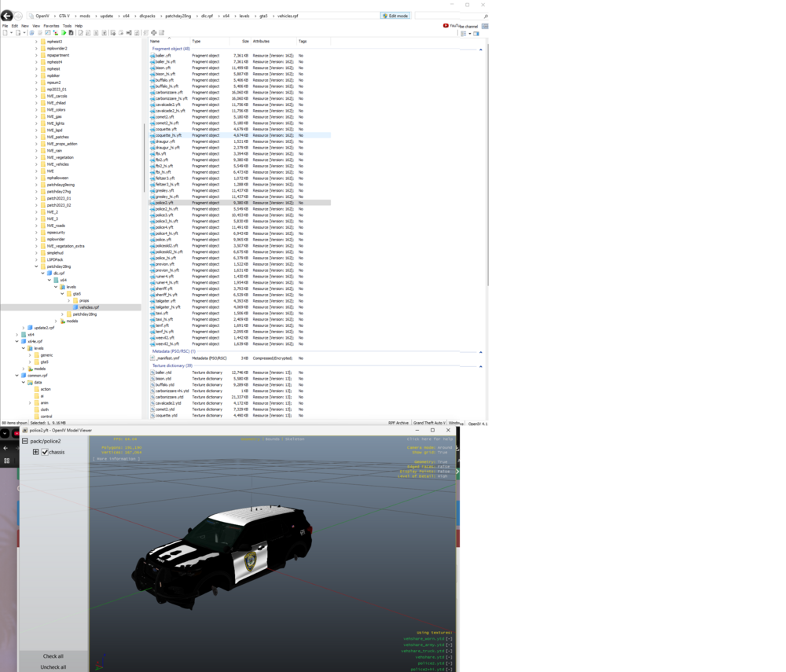Screen dimensions: 786x672
Task: Open the Favorites menu
Action: pyautogui.click(x=51, y=24)
